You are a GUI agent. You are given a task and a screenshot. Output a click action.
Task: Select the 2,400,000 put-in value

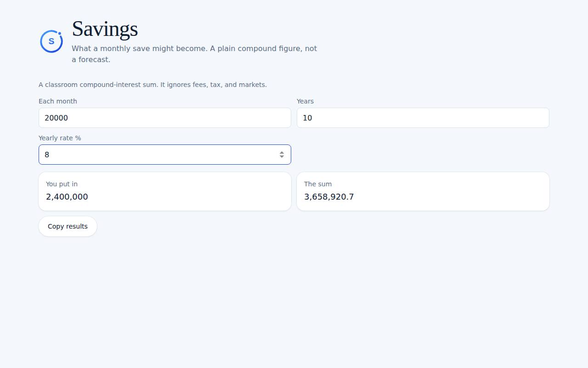coord(67,197)
